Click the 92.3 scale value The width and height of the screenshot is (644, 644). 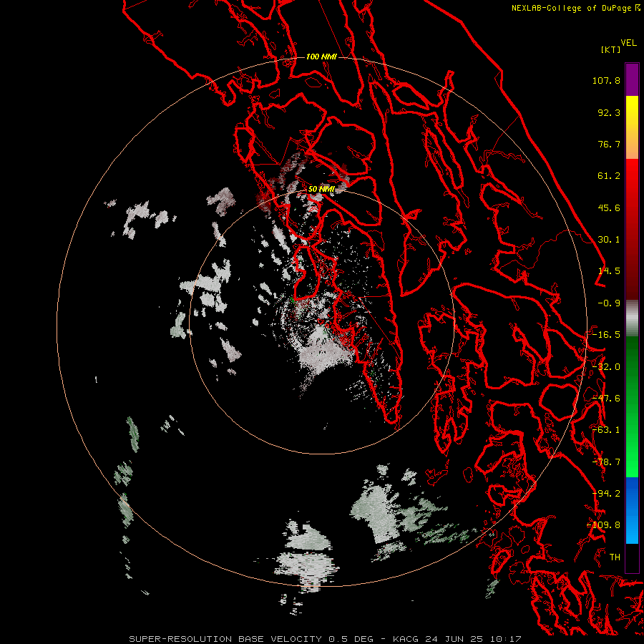[x=609, y=112]
